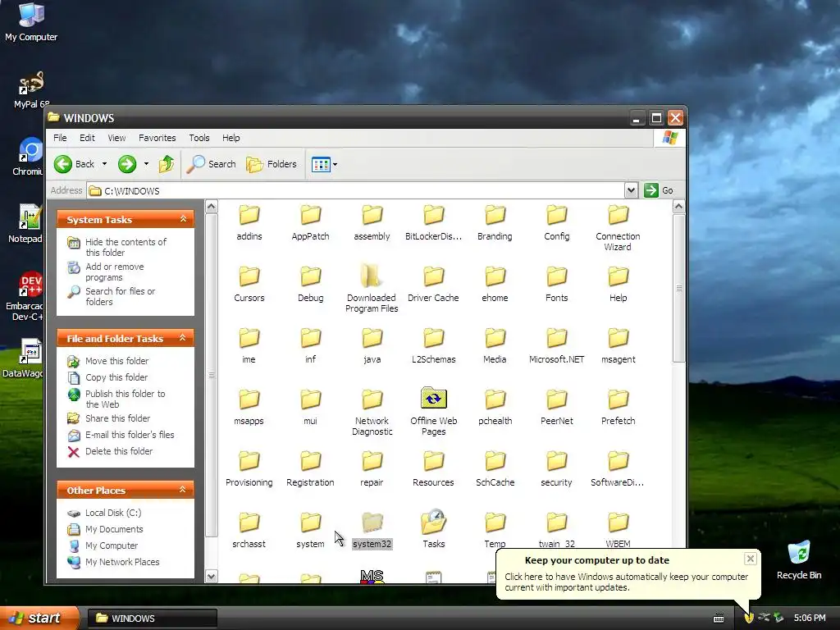Open Local Disk (C:) in Other Places
This screenshot has height=630, width=840.
coord(113,513)
